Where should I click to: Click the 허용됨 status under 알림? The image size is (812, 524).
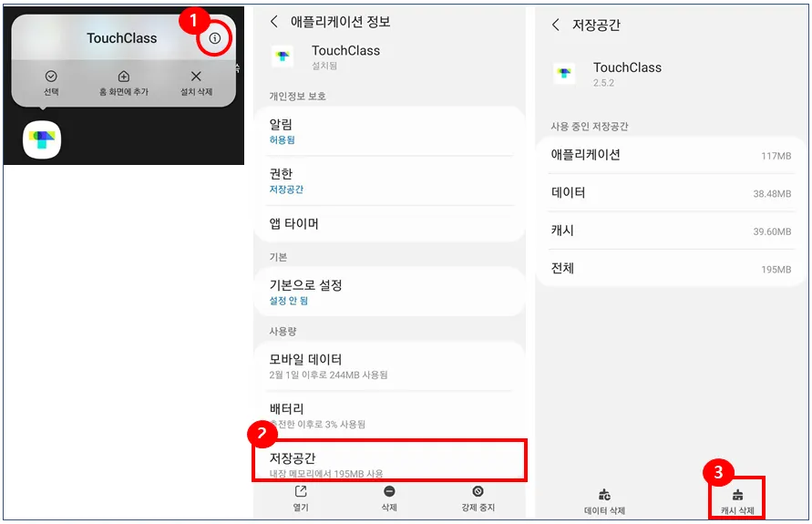coord(283,139)
